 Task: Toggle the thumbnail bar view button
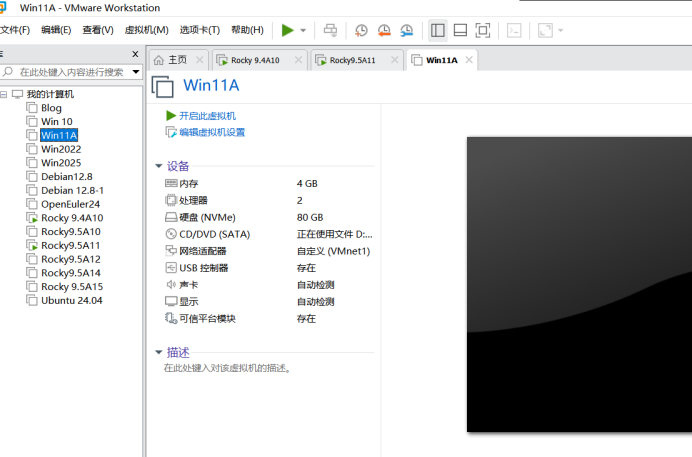[x=460, y=30]
